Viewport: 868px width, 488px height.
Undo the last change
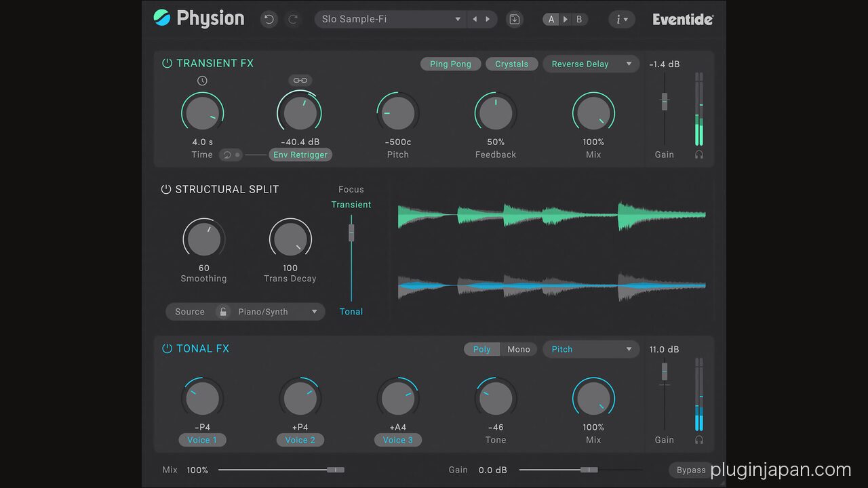tap(269, 19)
